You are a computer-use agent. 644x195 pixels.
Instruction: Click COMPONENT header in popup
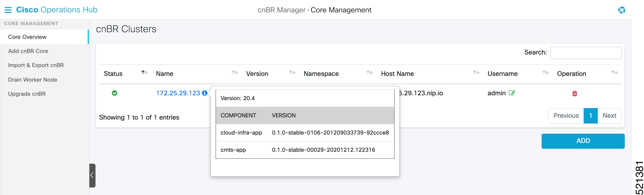(238, 115)
